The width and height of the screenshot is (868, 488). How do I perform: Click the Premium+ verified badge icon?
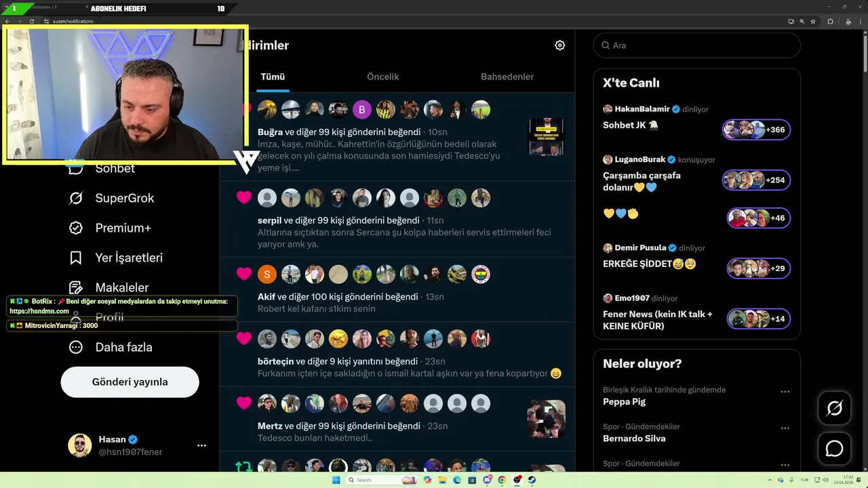[x=76, y=228]
